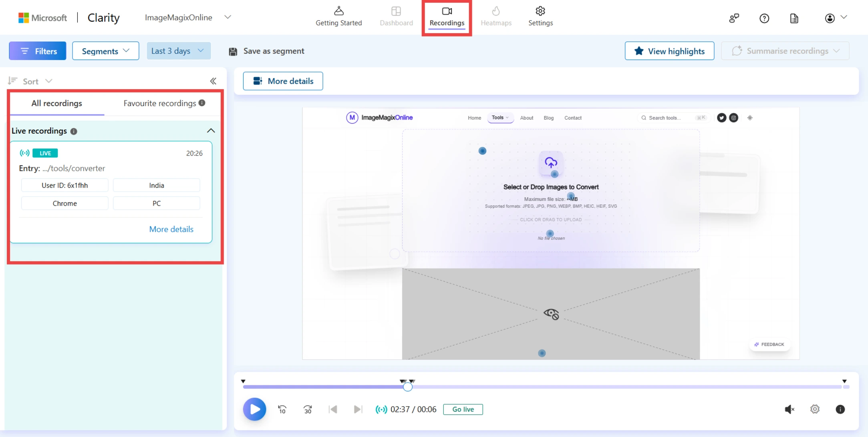Click the Save as segment disk icon
868x437 pixels.
233,51
